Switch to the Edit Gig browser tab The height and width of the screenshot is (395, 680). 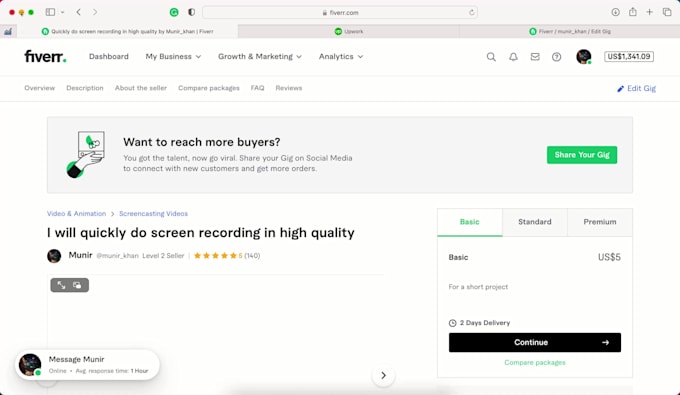pyautogui.click(x=570, y=31)
